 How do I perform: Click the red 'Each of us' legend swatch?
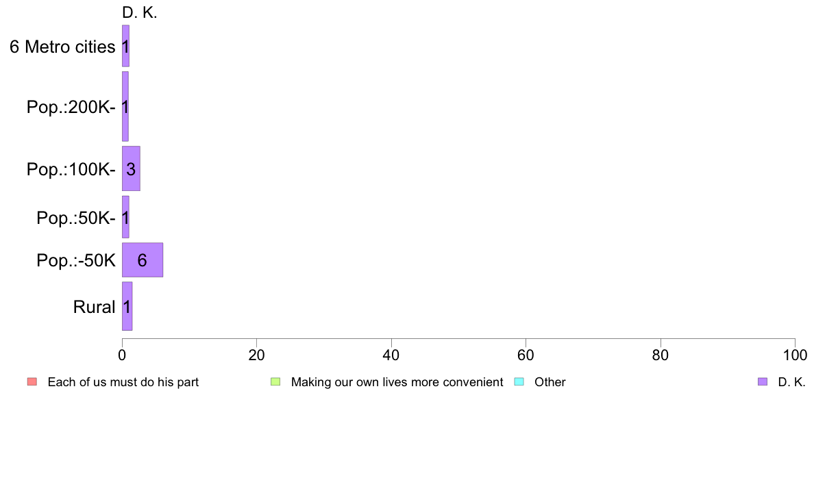pyautogui.click(x=32, y=381)
